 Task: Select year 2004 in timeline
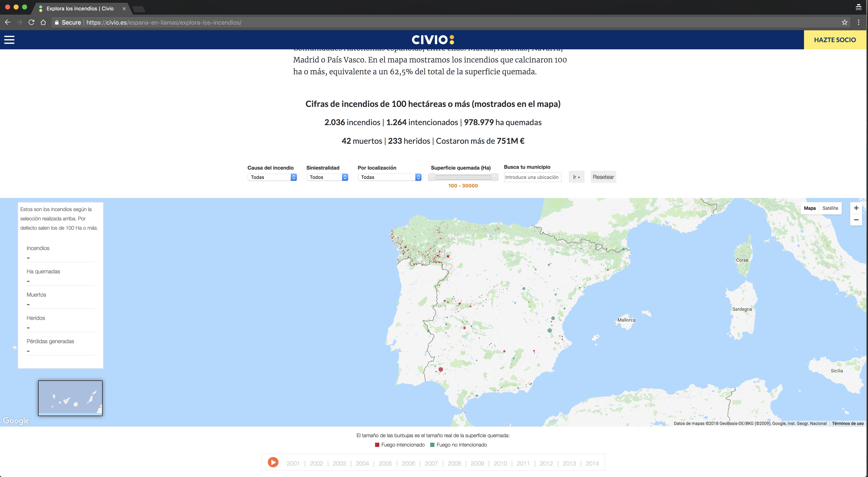[x=362, y=463]
